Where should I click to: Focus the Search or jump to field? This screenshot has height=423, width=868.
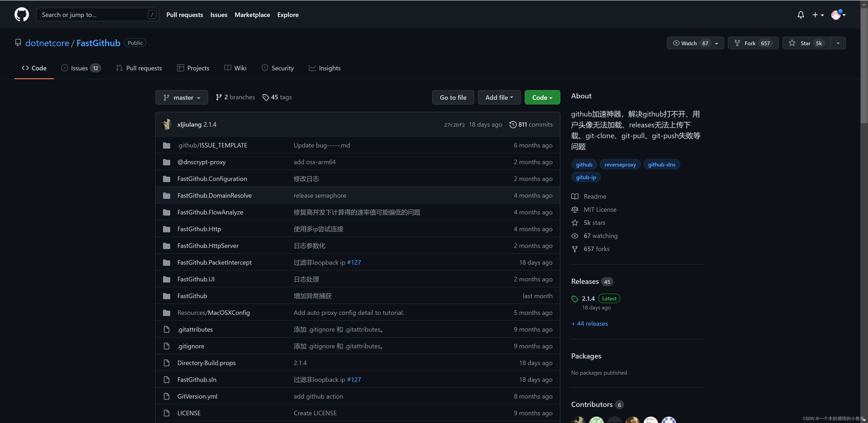pyautogui.click(x=94, y=15)
